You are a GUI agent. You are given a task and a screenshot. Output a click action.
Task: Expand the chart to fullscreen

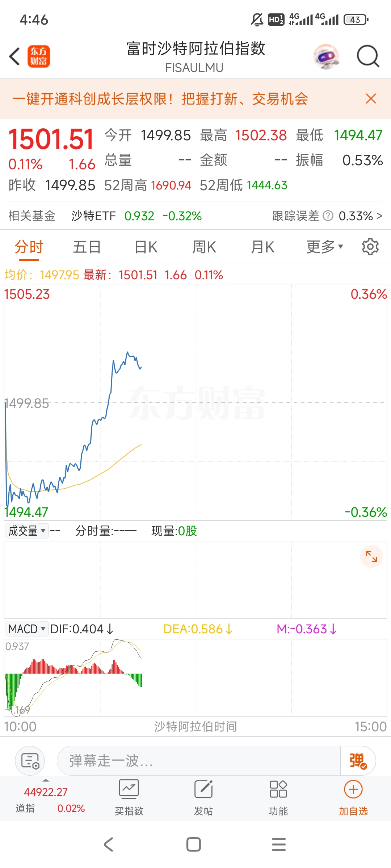click(371, 556)
